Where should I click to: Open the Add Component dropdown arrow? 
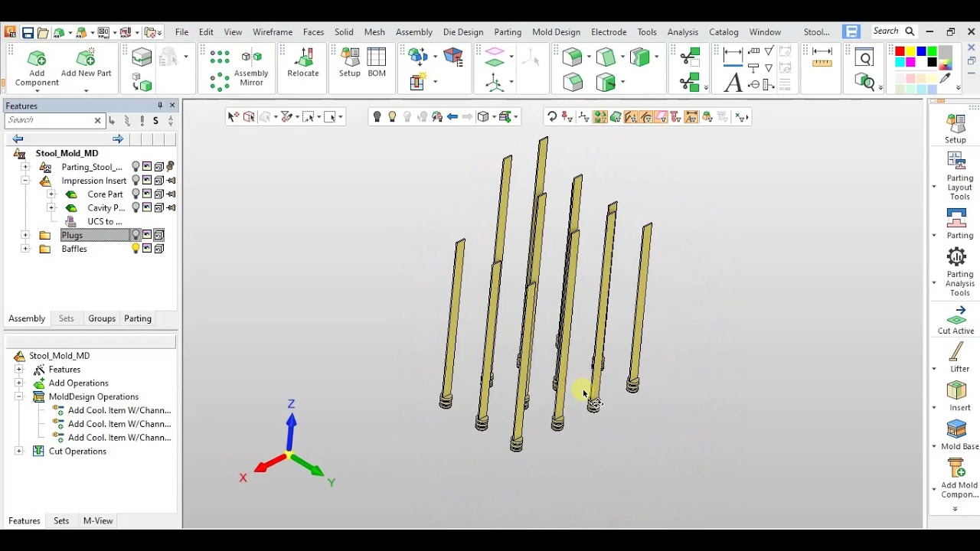click(37, 90)
